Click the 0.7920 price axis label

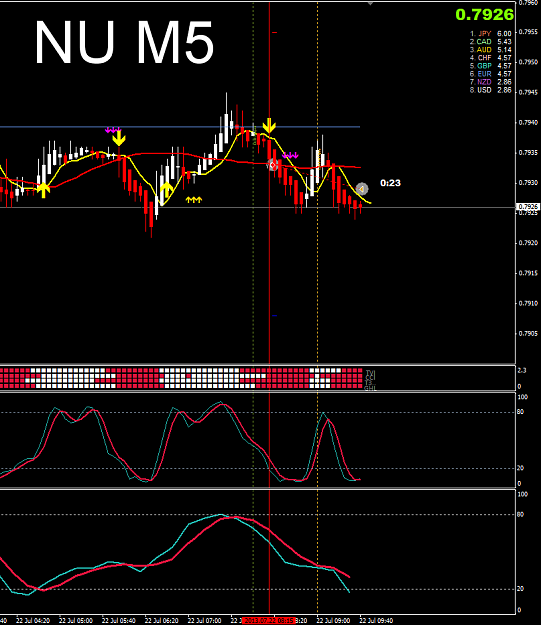pos(529,243)
